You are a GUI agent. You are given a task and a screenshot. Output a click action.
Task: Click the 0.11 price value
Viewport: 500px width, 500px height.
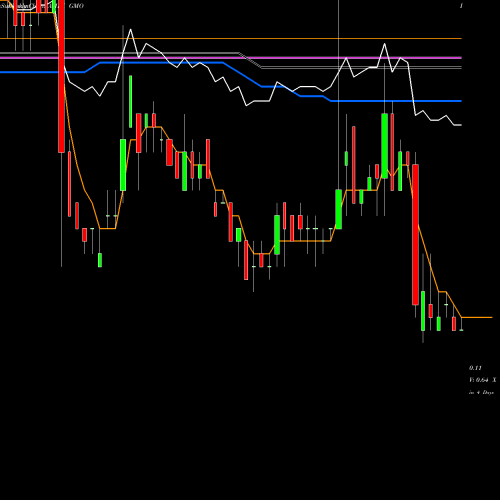point(475,368)
